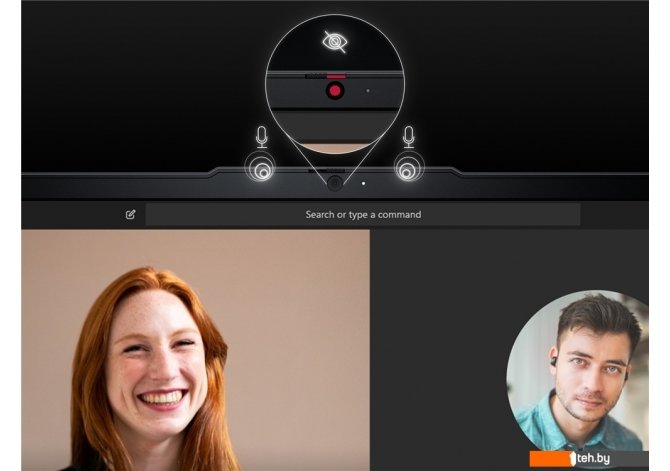The height and width of the screenshot is (471, 670).
Task: Focus the 'Search or type a command' field
Action: [363, 215]
